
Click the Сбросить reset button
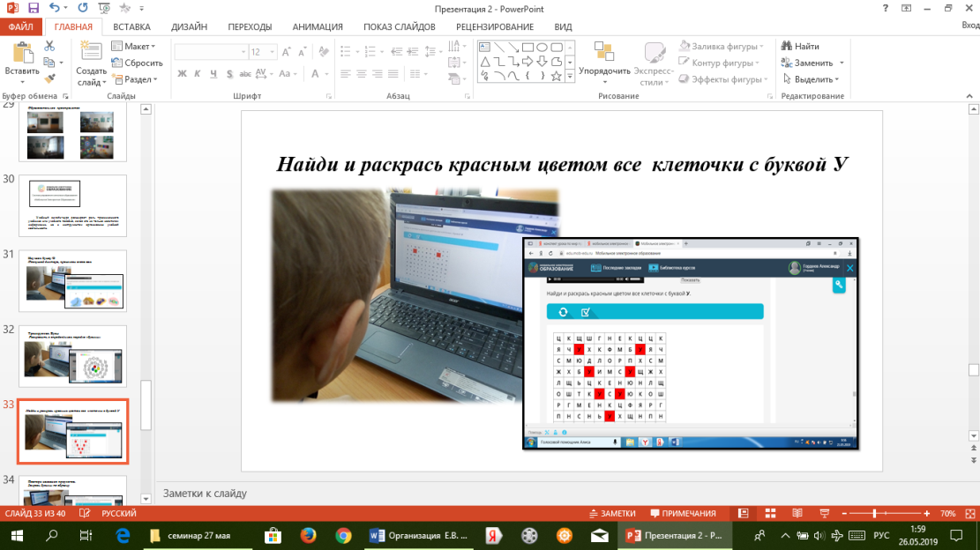(138, 63)
